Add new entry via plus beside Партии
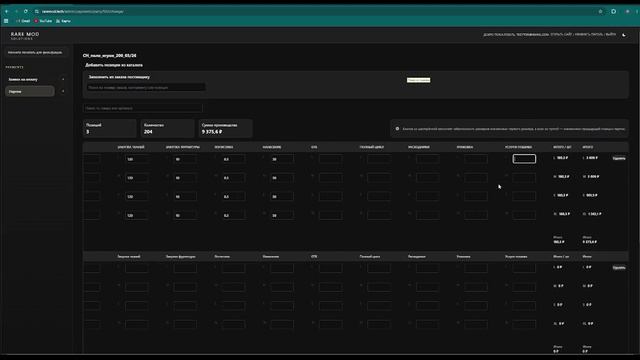640x360 pixels. tap(63, 91)
